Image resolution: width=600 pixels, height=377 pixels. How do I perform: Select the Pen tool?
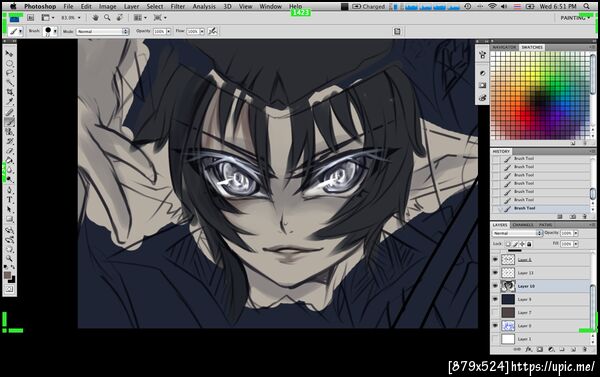click(9, 190)
